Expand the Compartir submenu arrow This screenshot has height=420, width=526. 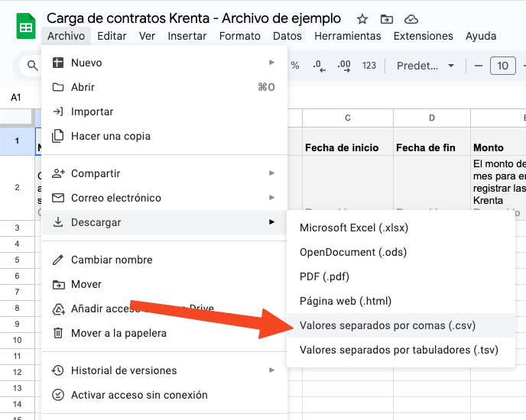271,173
